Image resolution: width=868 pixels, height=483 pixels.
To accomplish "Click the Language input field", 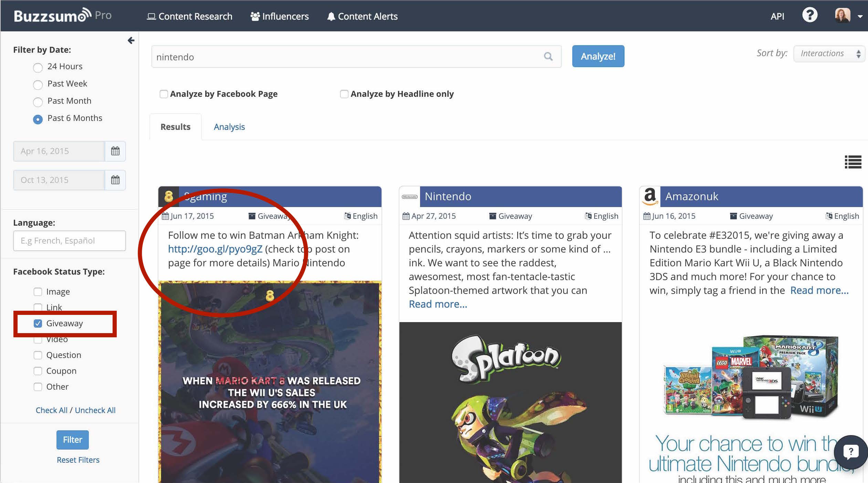I will (x=69, y=241).
